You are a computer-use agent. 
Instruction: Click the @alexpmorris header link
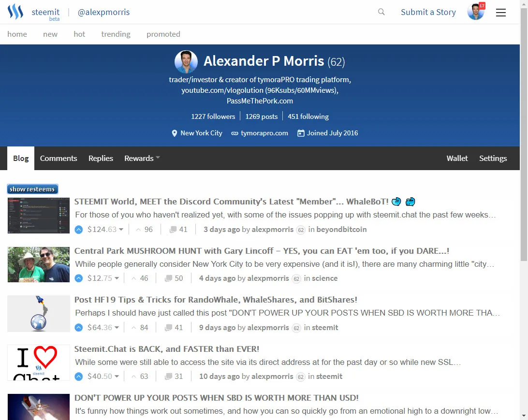point(103,12)
